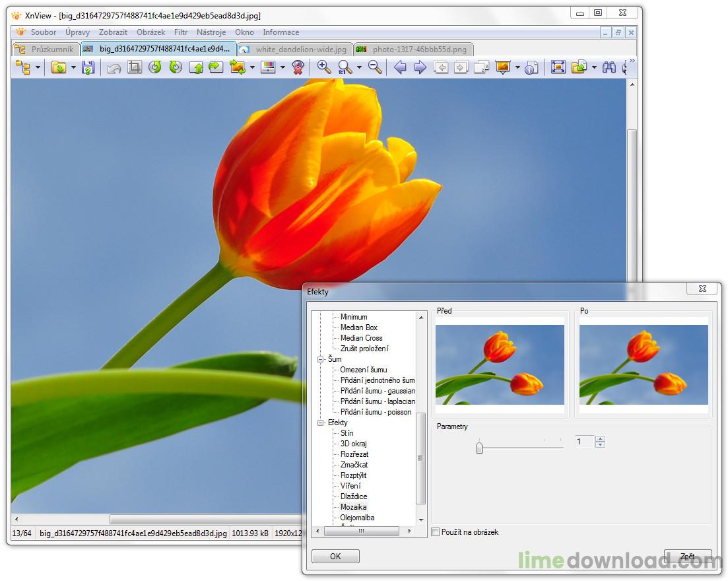
Task: Open the Open folder dropdown arrow
Action: (x=73, y=67)
